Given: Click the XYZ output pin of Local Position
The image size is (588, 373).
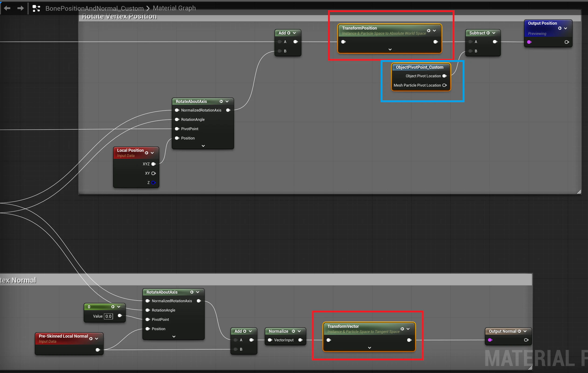Looking at the screenshot, I should coord(154,164).
